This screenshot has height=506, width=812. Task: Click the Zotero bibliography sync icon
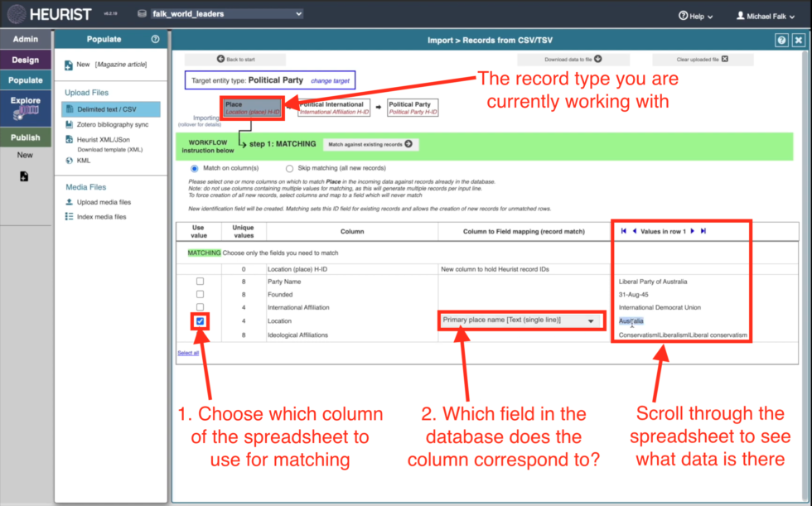pos(69,124)
